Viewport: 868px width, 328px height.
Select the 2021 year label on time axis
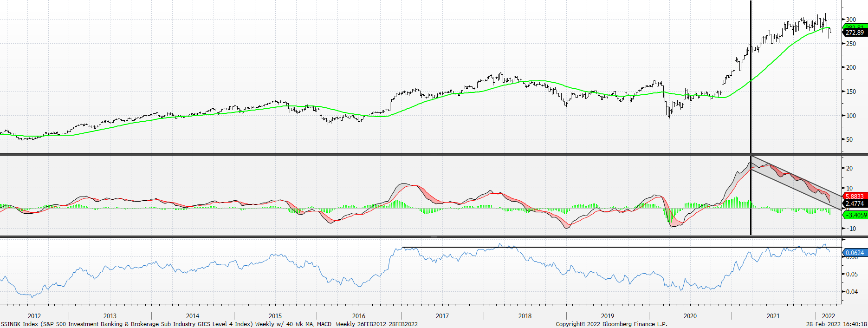773,316
